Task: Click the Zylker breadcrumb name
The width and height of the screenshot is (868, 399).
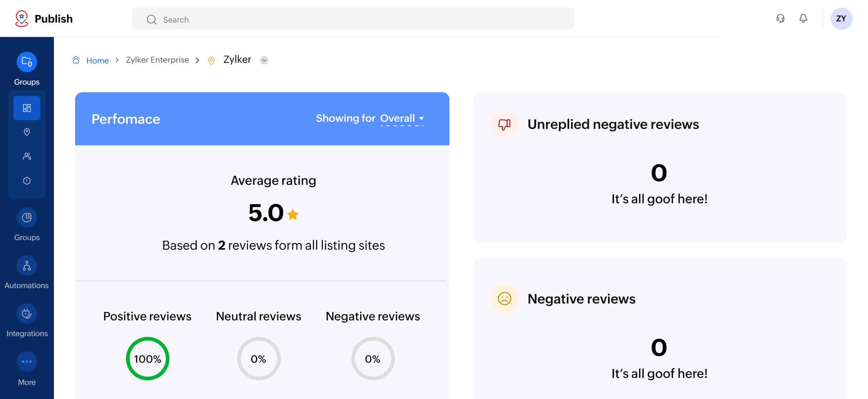Action: (x=237, y=59)
